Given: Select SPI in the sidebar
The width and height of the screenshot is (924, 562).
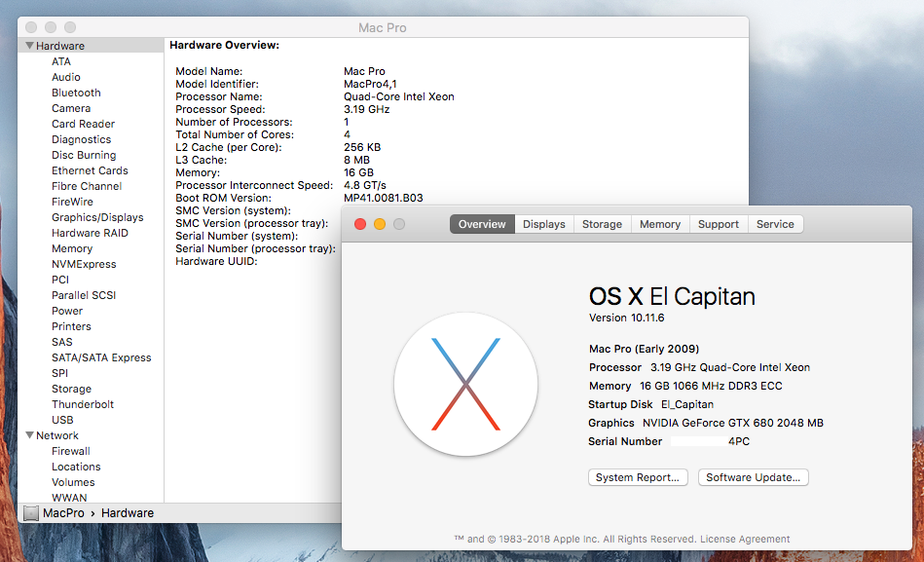Looking at the screenshot, I should [59, 373].
